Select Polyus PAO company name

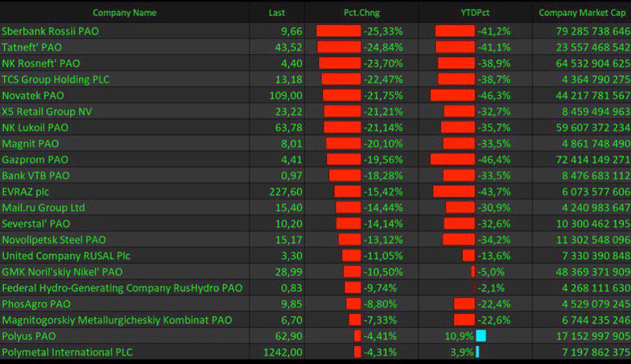(29, 337)
